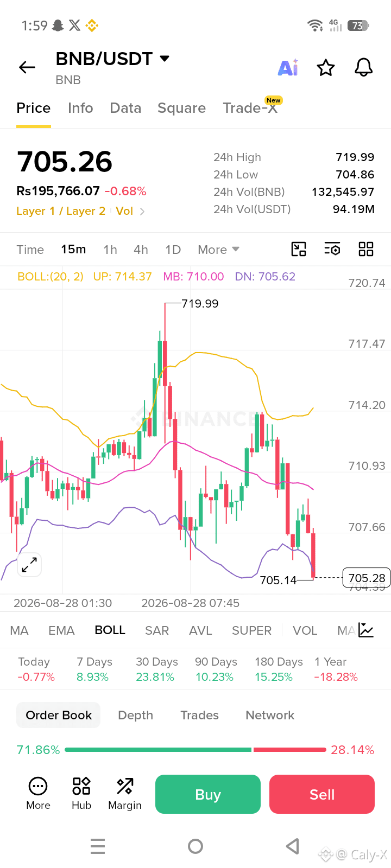Tap the 30 Days 23.81% change

pyautogui.click(x=156, y=669)
